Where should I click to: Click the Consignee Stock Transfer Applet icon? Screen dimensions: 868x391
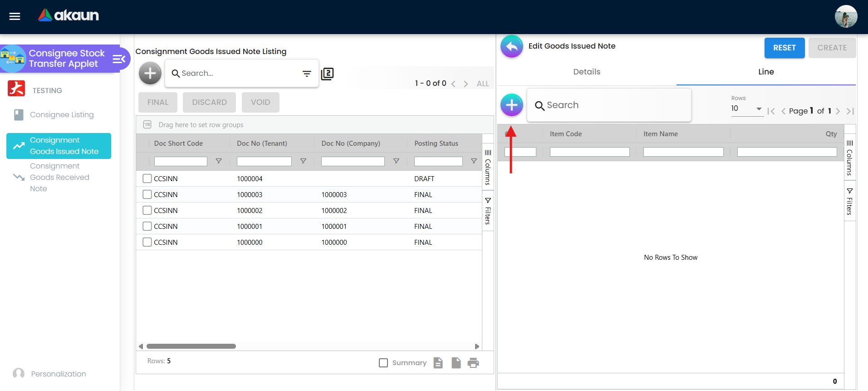tap(13, 58)
